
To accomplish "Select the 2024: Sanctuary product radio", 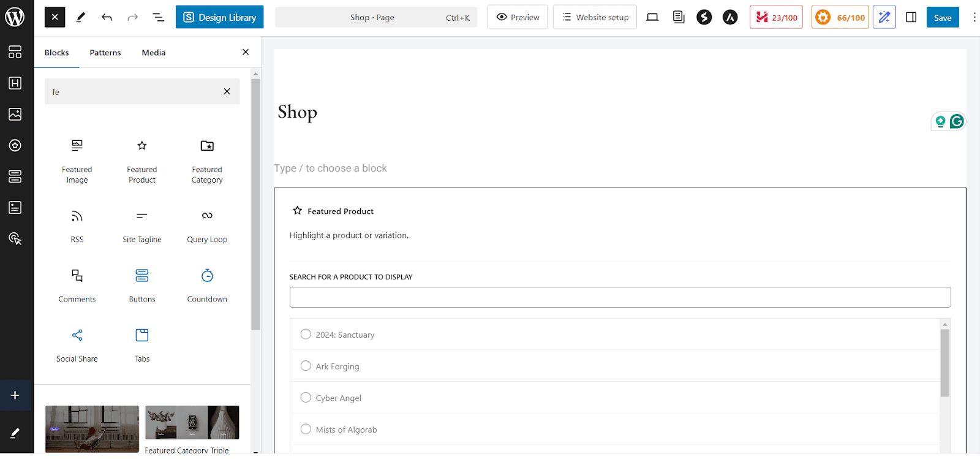I will coord(306,335).
